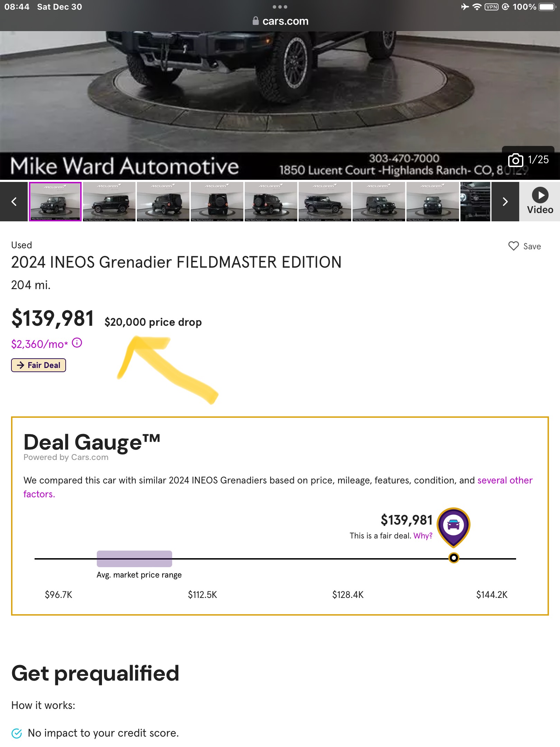The width and height of the screenshot is (560, 747).
Task: Tap the VPN status indicator
Action: point(491,7)
